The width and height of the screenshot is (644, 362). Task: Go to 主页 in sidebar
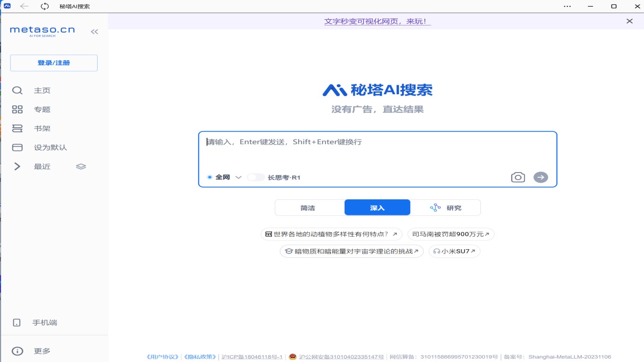42,90
